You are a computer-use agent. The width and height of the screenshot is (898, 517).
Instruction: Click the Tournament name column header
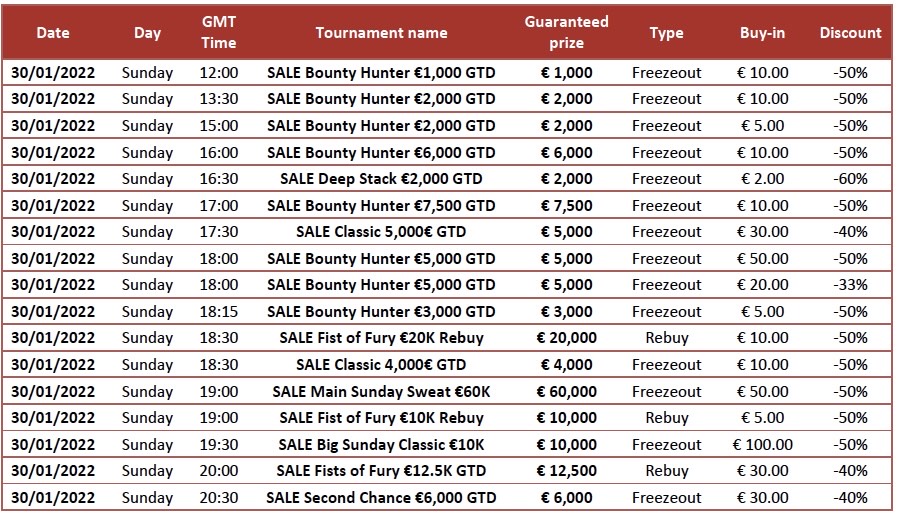[381, 32]
